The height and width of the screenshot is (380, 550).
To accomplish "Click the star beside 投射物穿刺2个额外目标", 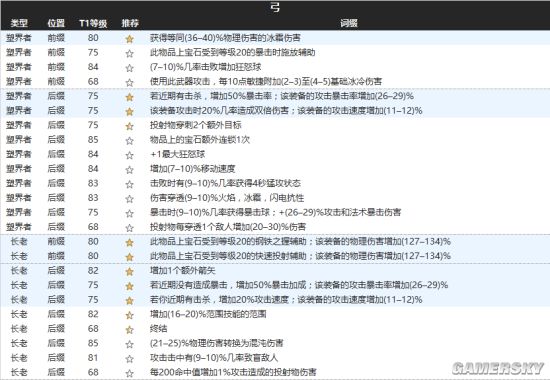I will pos(129,126).
